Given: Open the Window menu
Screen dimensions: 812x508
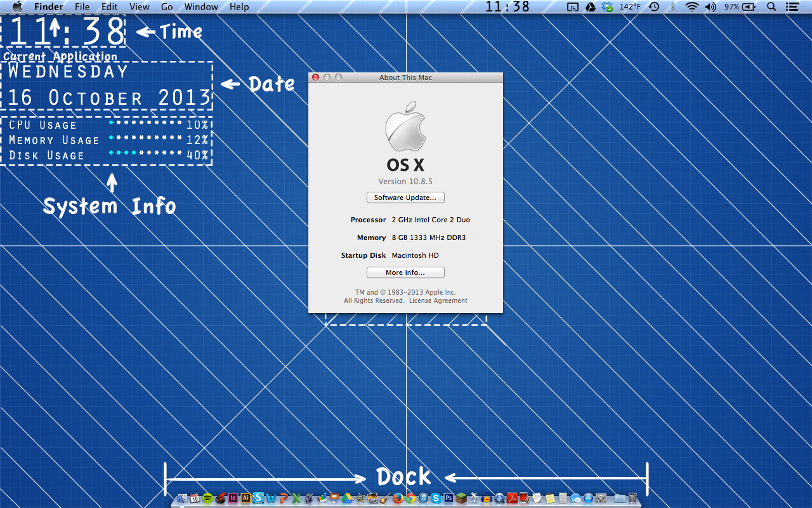Looking at the screenshot, I should pyautogui.click(x=201, y=7).
